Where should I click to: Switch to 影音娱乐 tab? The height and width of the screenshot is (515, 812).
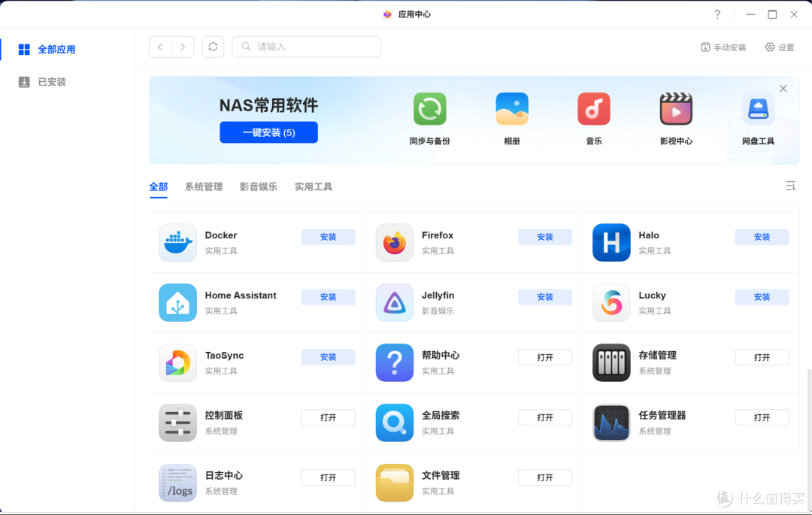tap(259, 187)
